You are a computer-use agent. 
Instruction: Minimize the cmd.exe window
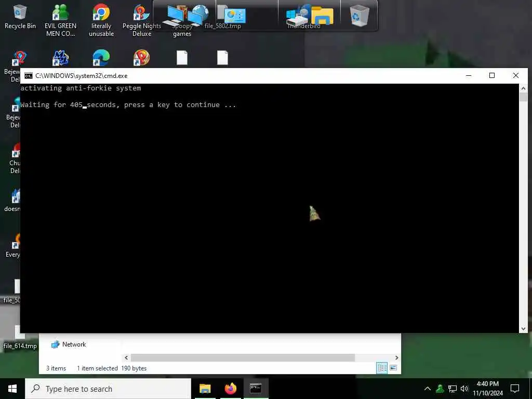click(469, 76)
